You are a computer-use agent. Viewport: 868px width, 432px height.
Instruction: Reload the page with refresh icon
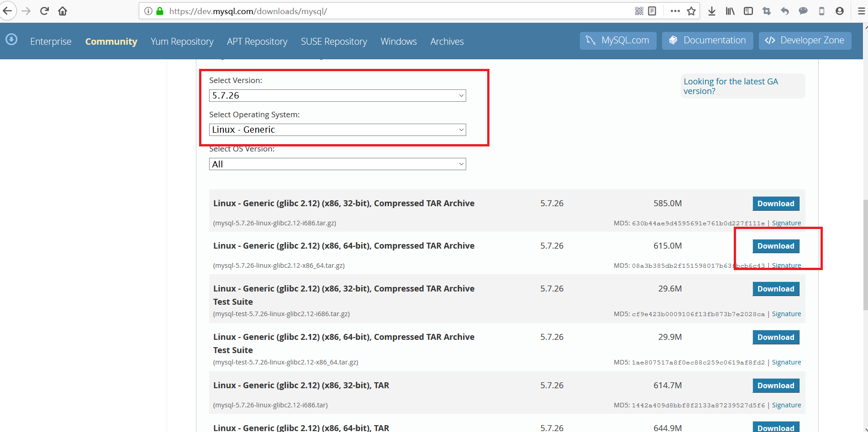44,11
